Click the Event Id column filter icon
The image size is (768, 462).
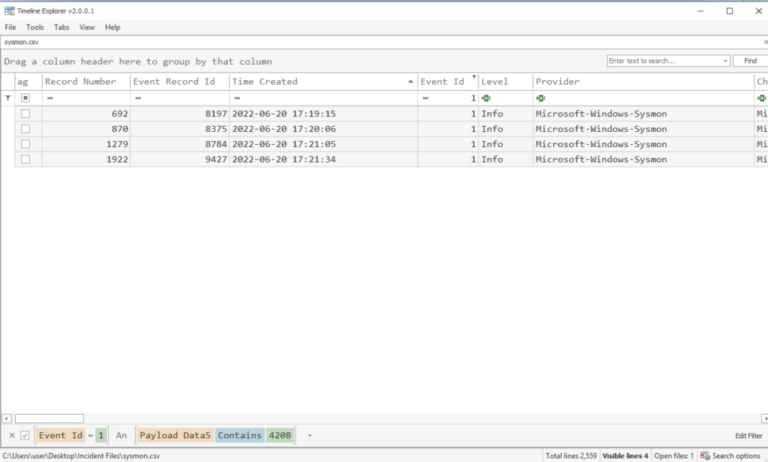474,78
